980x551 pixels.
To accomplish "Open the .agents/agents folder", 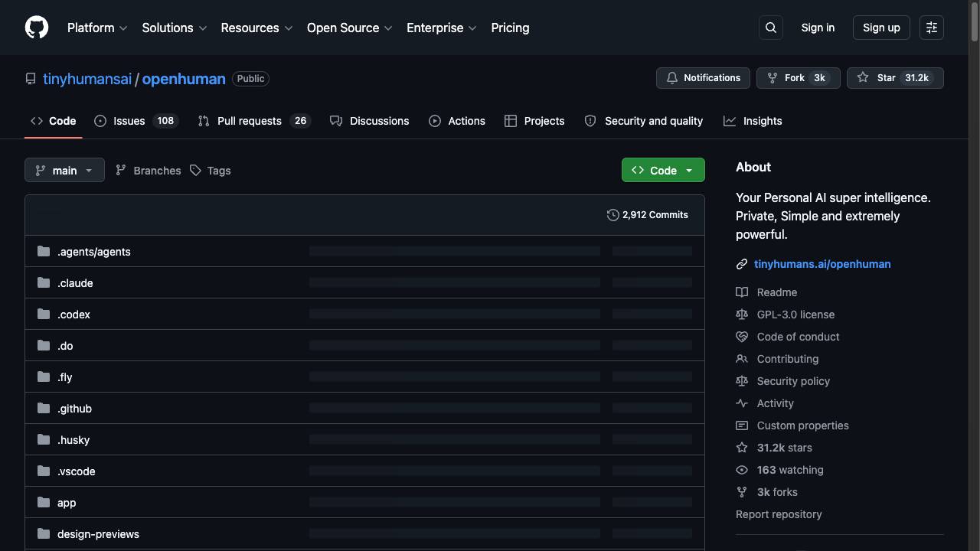I will 94,252.
